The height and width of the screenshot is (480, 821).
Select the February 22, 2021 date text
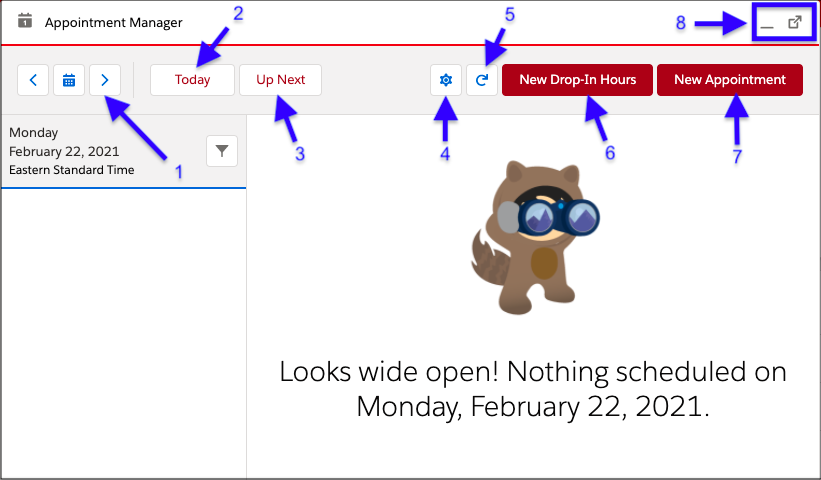point(64,151)
